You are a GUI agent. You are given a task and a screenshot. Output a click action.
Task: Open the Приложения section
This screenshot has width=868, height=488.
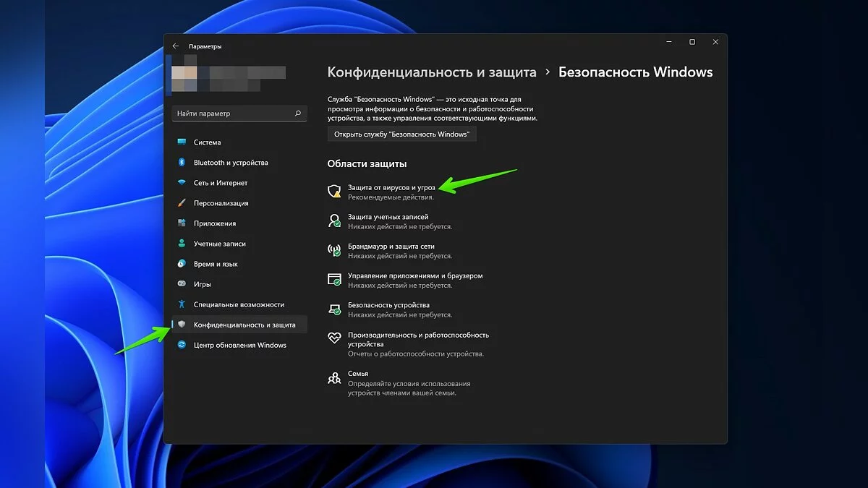239,223
